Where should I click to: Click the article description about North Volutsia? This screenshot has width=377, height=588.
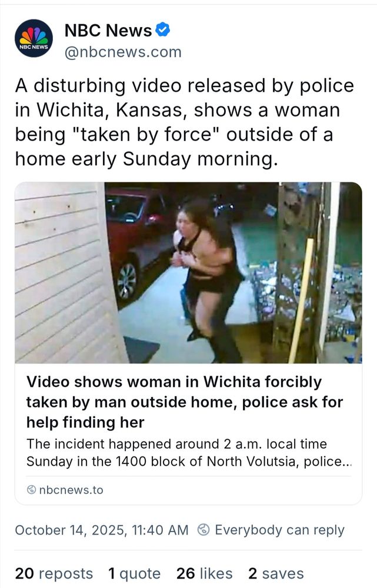pyautogui.click(x=189, y=453)
